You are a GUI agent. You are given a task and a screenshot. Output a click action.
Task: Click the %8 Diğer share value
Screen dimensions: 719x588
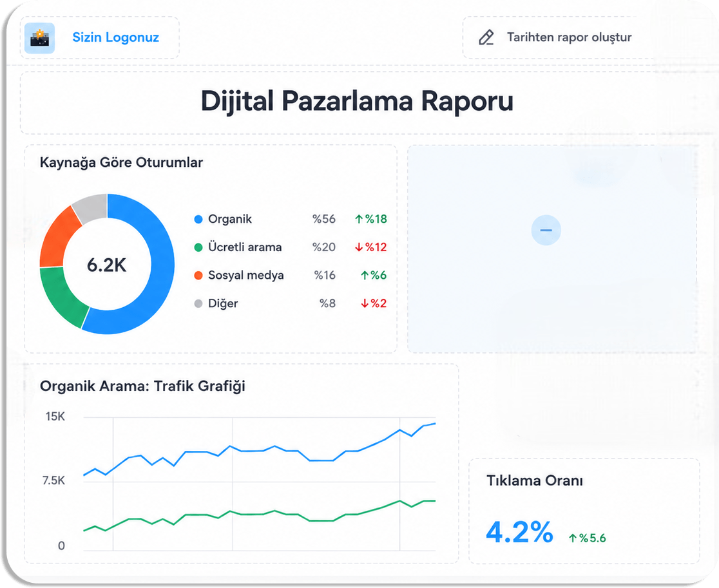coord(327,303)
